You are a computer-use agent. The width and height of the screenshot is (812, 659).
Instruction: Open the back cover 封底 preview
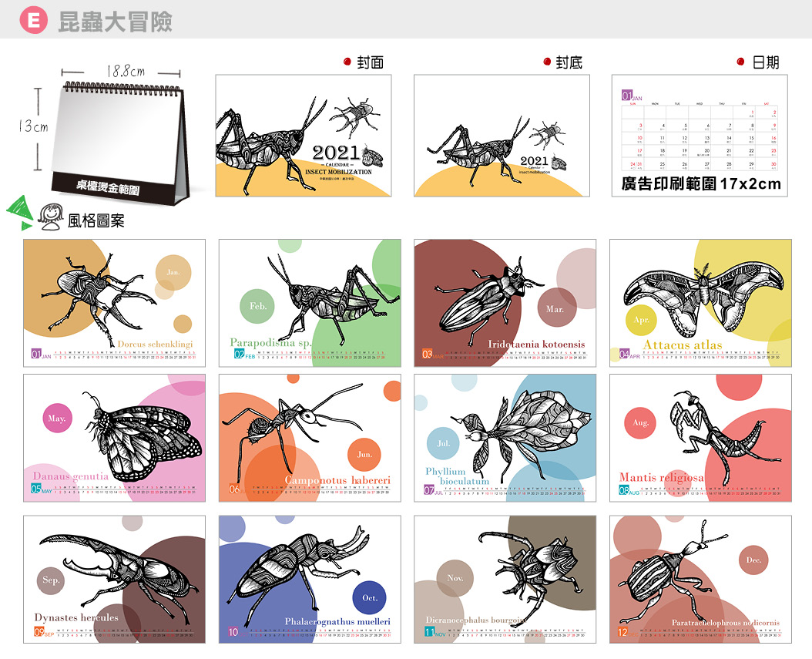(x=502, y=136)
